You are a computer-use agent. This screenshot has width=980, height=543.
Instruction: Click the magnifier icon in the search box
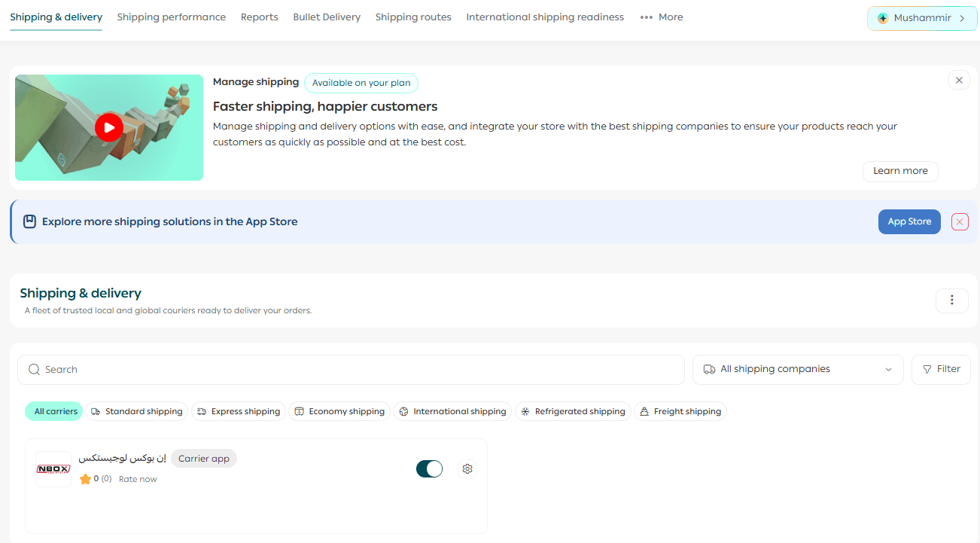coord(34,370)
